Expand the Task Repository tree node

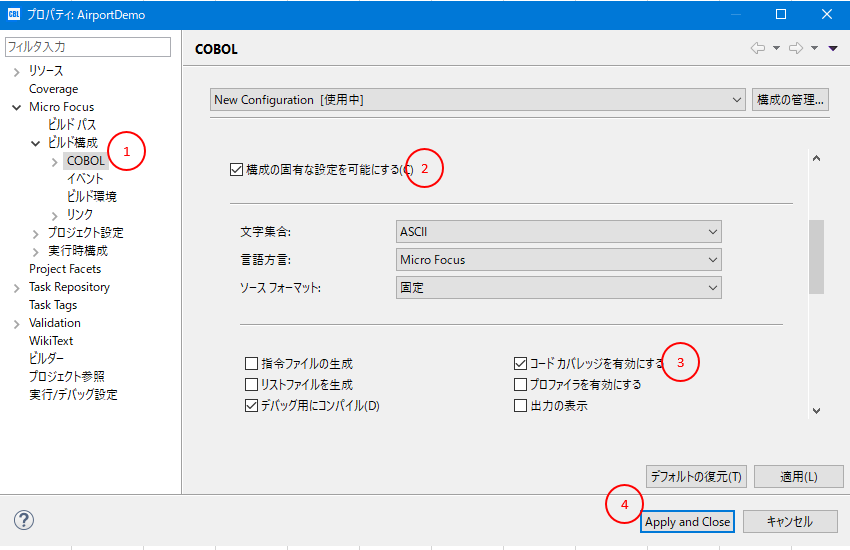[16, 288]
